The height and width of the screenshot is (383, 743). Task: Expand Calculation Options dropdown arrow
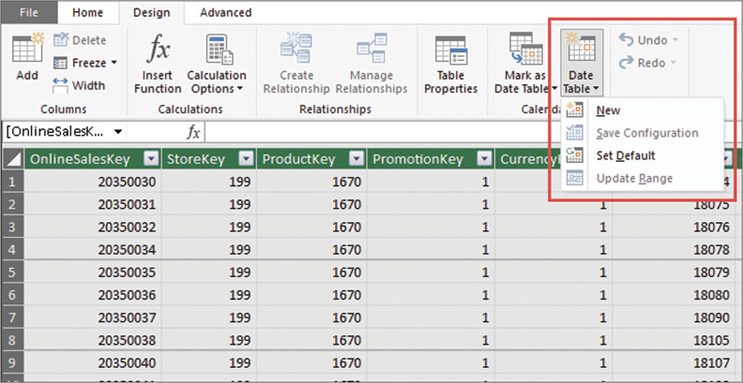pyautogui.click(x=239, y=89)
